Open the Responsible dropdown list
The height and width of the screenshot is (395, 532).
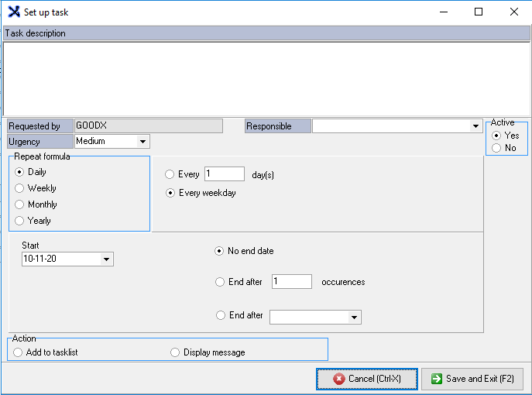point(475,126)
